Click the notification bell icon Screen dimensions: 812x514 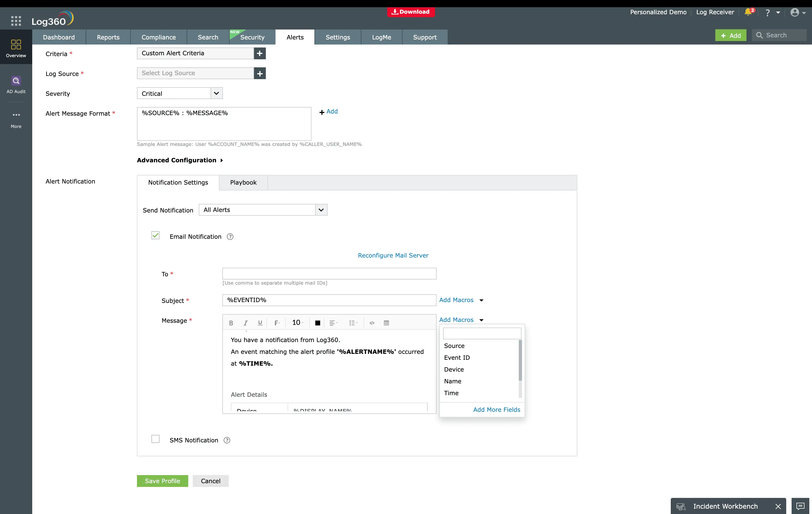coord(748,12)
